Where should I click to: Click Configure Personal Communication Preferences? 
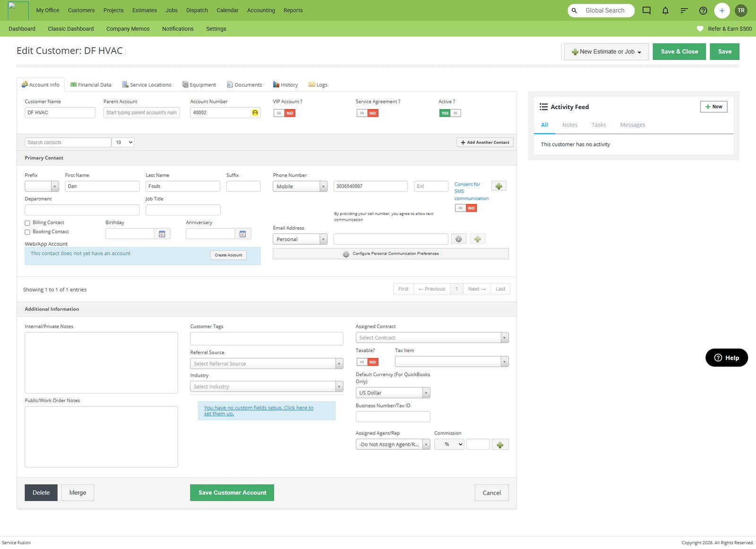391,254
